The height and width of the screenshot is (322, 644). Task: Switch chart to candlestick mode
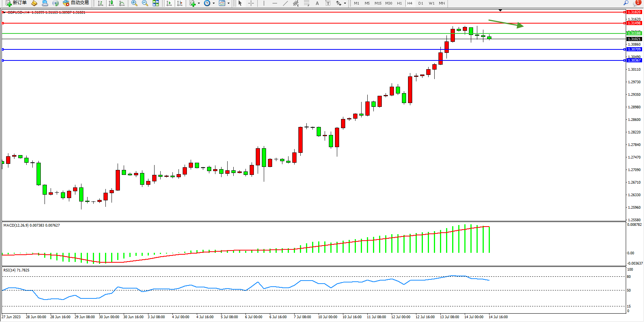click(111, 3)
